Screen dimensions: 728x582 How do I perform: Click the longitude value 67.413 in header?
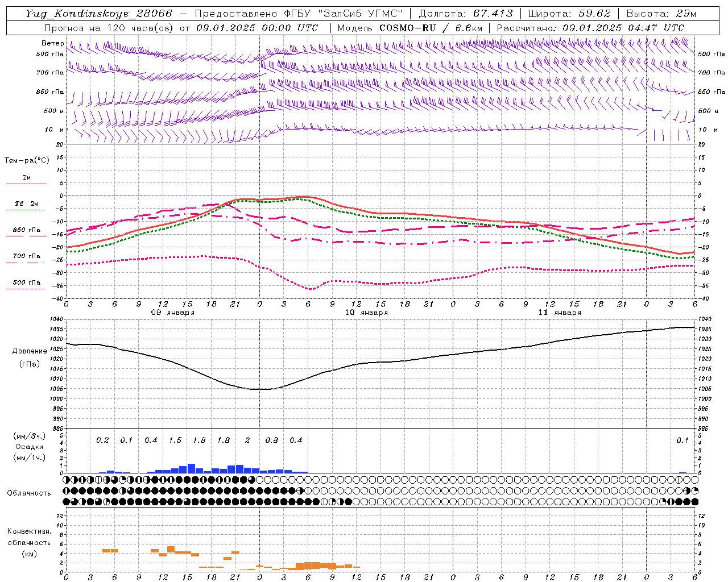(x=493, y=14)
